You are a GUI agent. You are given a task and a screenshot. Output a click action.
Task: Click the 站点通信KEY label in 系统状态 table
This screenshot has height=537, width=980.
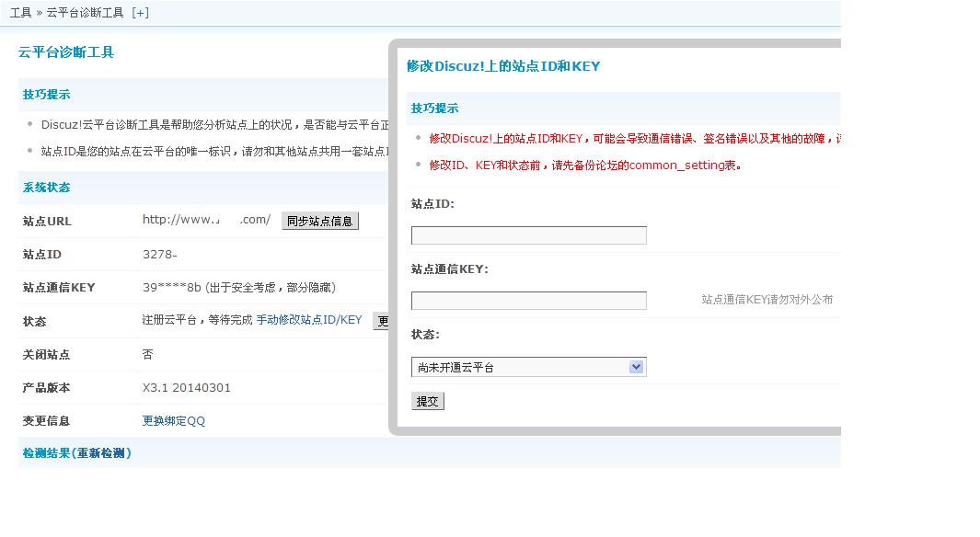coord(59,287)
